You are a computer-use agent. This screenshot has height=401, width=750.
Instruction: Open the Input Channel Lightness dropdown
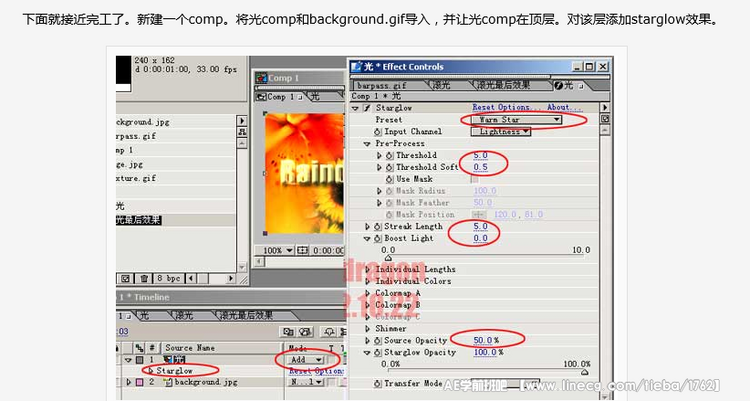pos(500,132)
